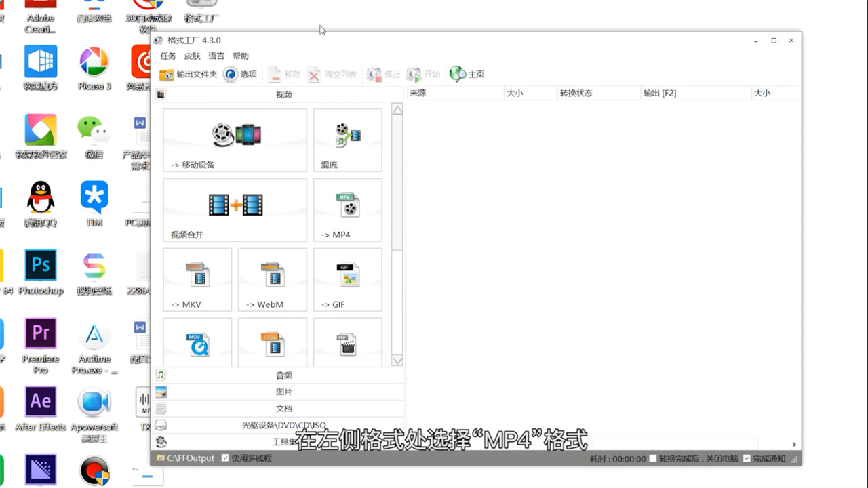Open 选项 options in the toolbar
The height and width of the screenshot is (488, 868).
(x=241, y=75)
